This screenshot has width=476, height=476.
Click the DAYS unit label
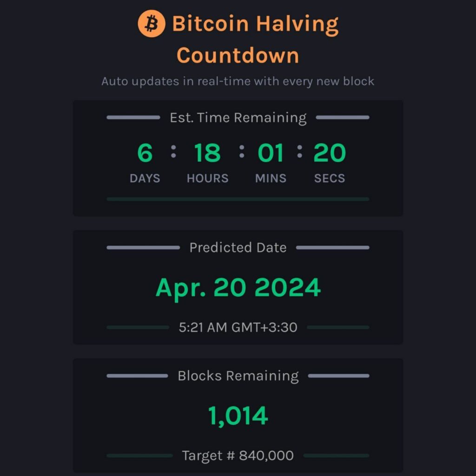click(x=145, y=178)
